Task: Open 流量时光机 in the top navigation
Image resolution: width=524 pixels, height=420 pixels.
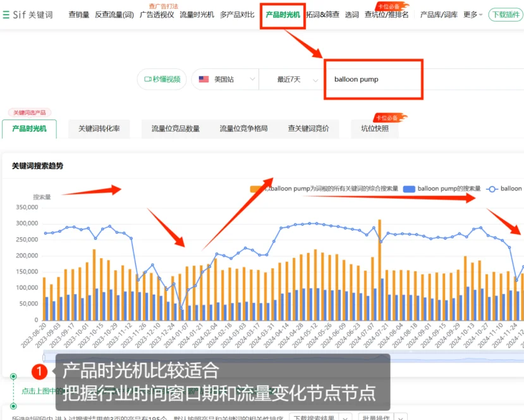Action: coord(197,15)
